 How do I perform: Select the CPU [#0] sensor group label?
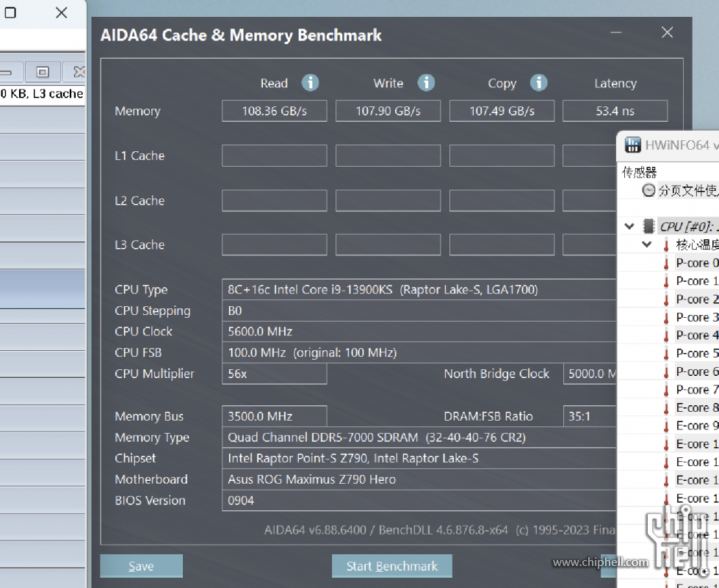(x=689, y=226)
